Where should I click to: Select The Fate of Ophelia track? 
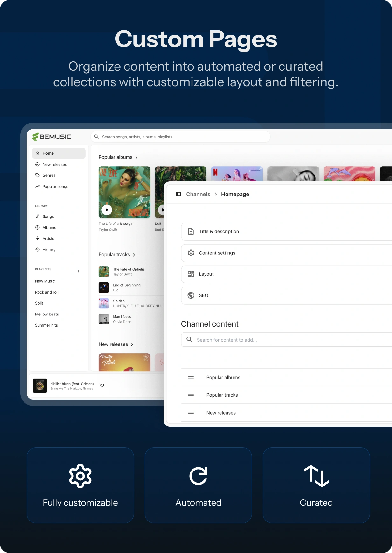tap(131, 272)
